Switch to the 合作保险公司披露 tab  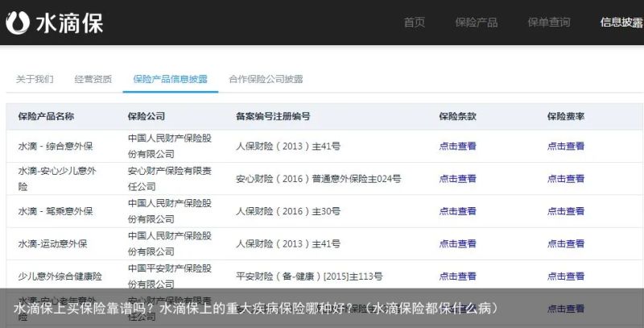(x=266, y=79)
